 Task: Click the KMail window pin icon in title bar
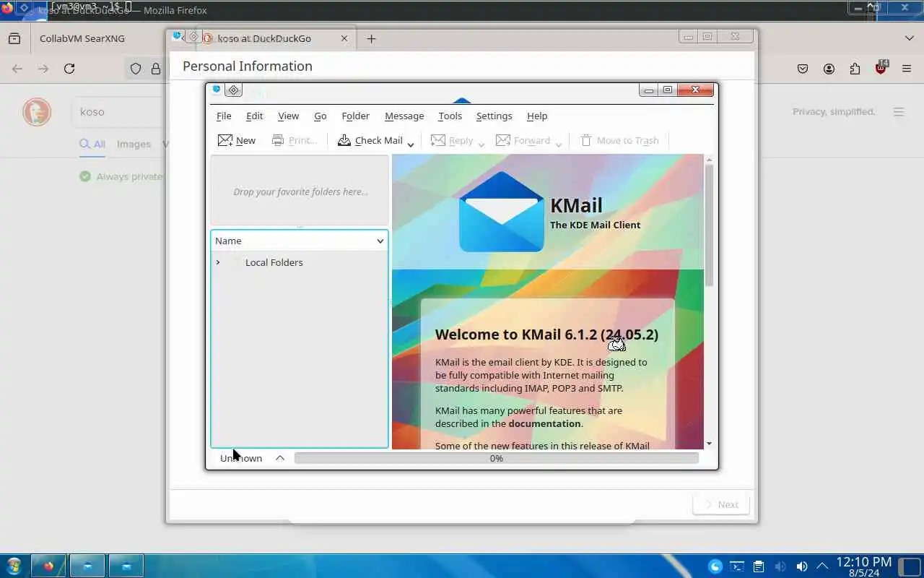[x=233, y=90]
